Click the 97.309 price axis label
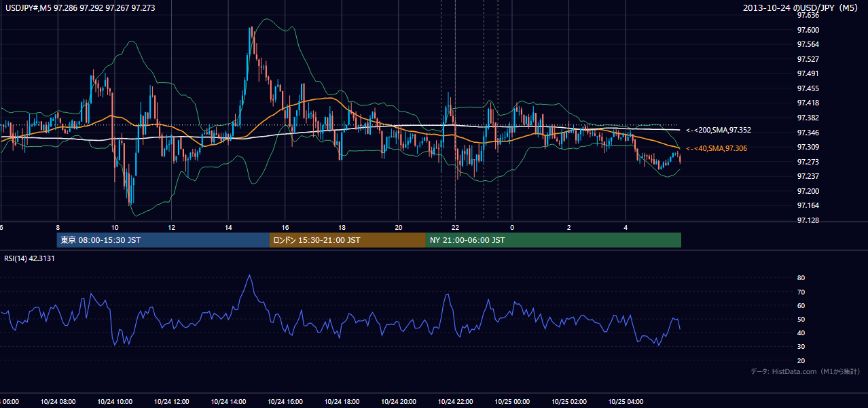 tap(808, 147)
